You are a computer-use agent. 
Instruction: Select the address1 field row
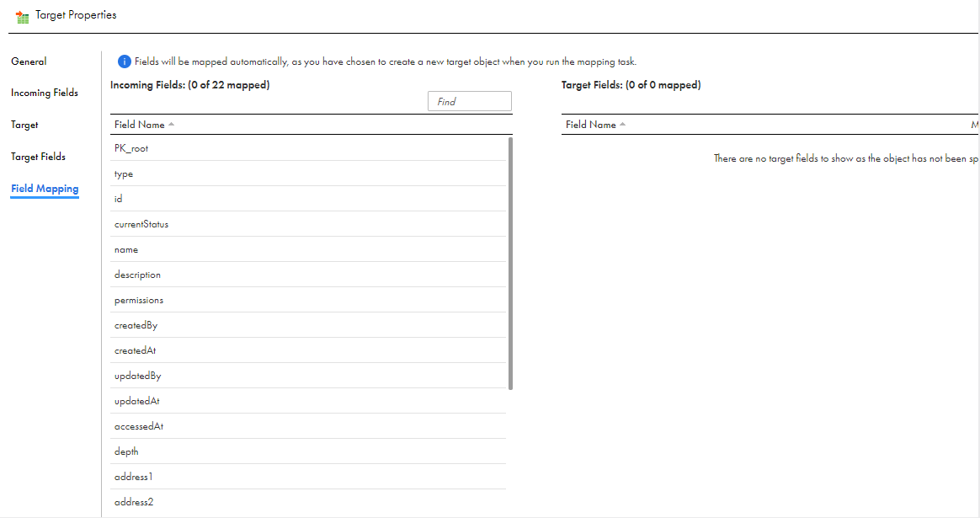coord(308,477)
